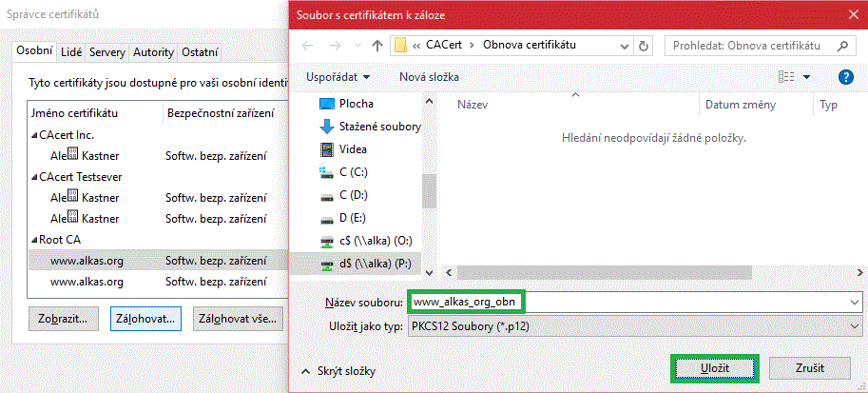Click the Up one level arrow

click(x=377, y=46)
